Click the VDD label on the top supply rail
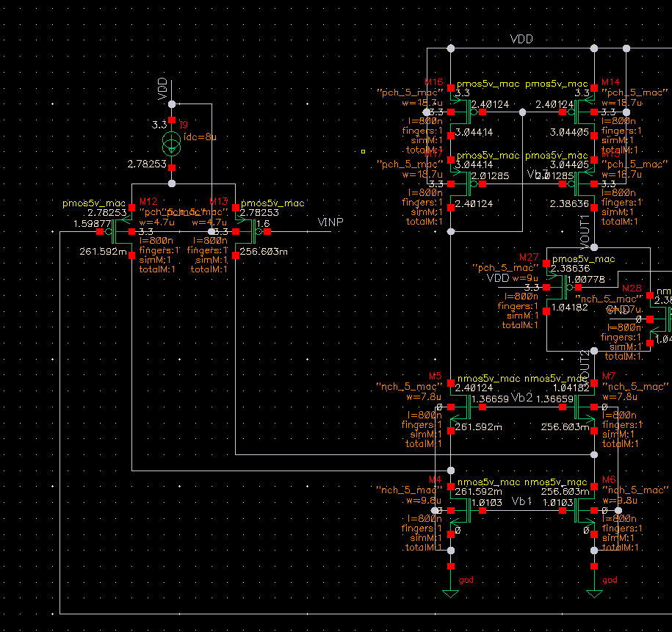Viewport: 672px width, 632px height. (x=521, y=40)
